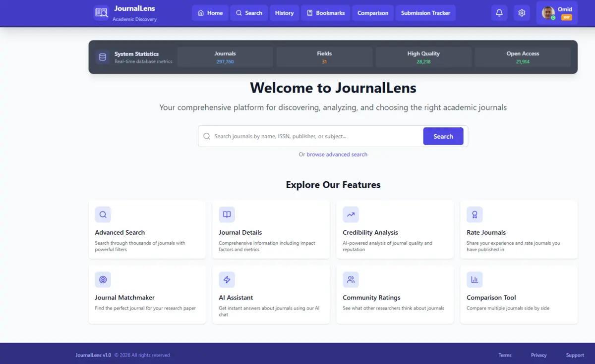This screenshot has height=364, width=595.
Task: Switch to the History tab
Action: [x=284, y=13]
